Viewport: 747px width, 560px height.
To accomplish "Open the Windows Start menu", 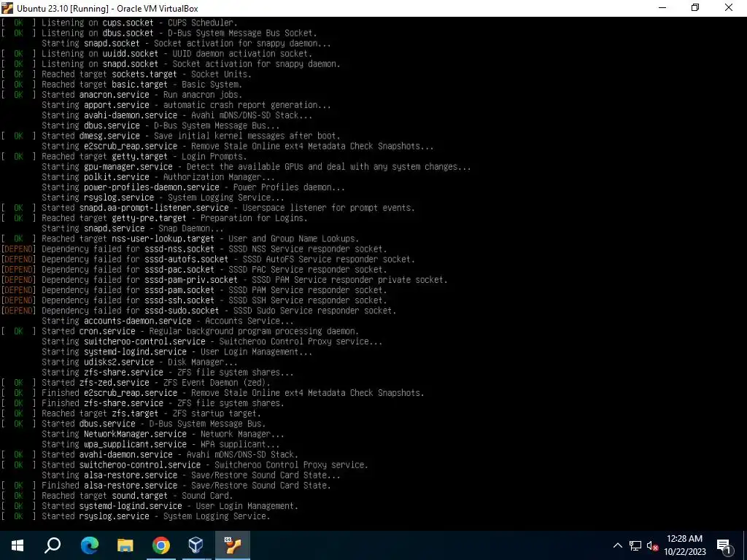I will click(18, 545).
